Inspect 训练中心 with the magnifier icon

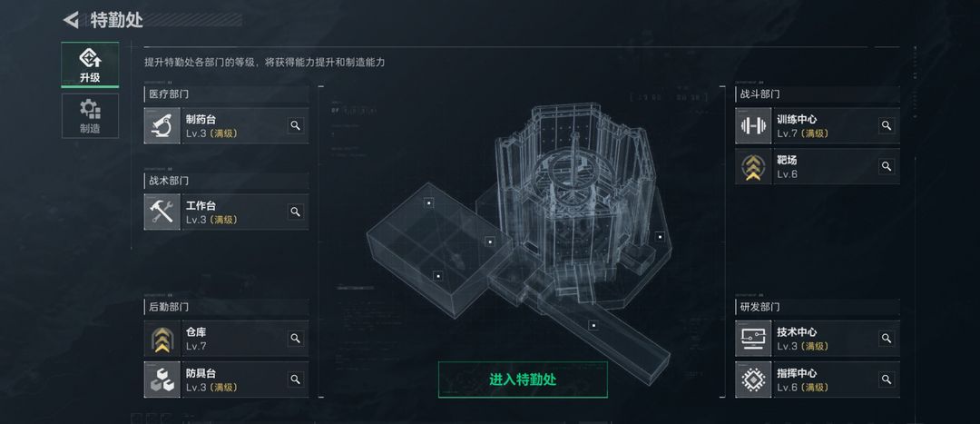coord(887,125)
